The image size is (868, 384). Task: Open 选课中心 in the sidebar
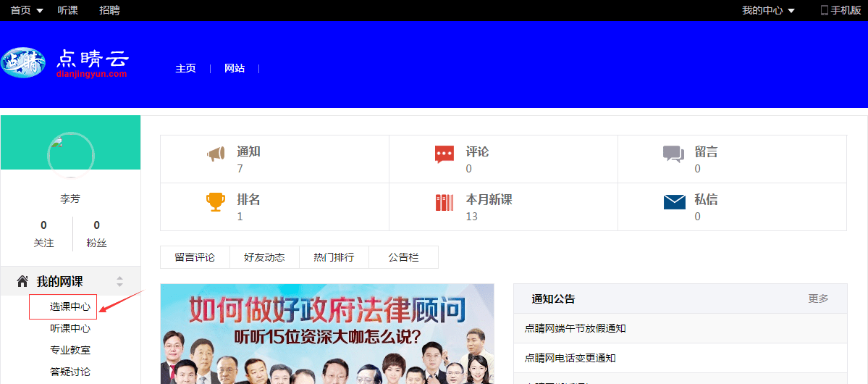coord(69,306)
